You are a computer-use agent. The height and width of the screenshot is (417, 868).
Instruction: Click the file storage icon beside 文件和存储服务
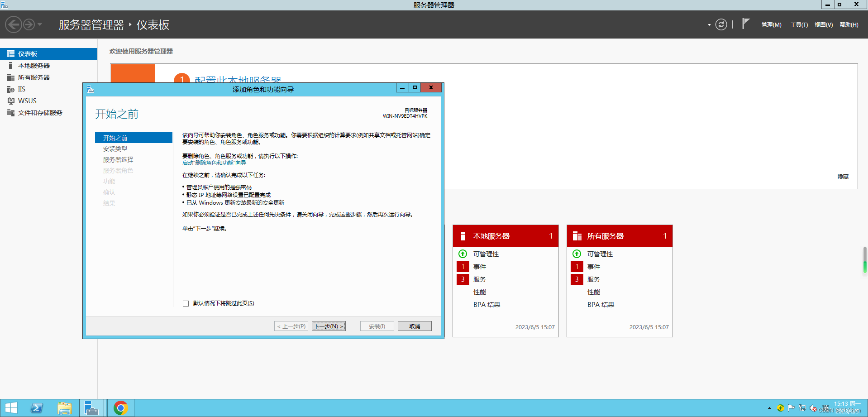pos(11,113)
